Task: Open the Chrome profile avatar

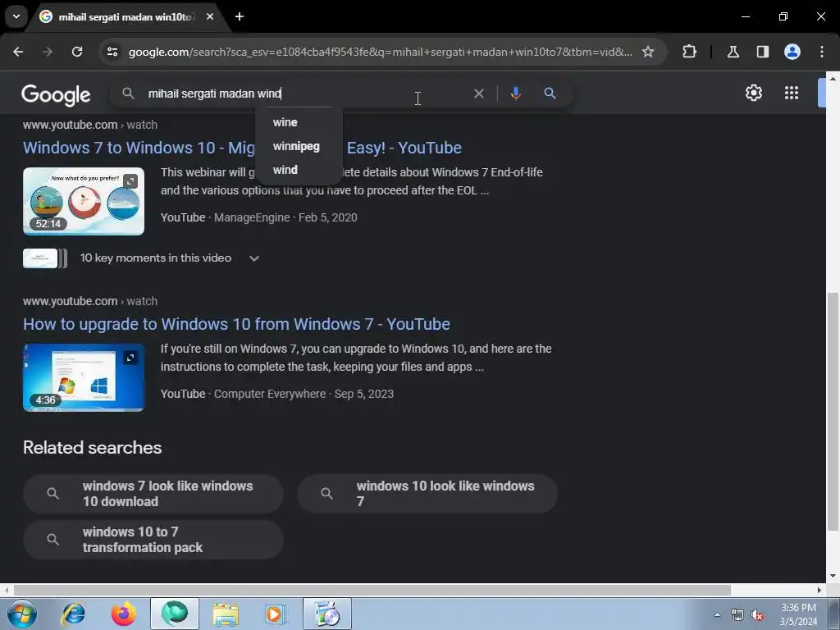Action: 792,52
